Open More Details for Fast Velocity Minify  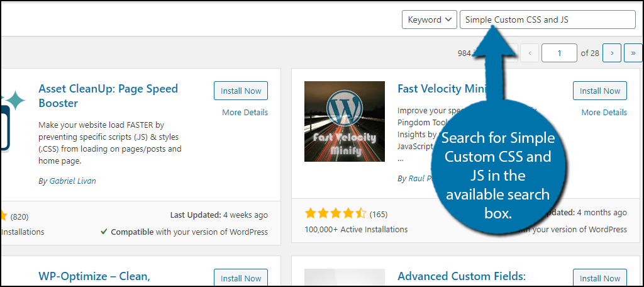[x=604, y=112]
